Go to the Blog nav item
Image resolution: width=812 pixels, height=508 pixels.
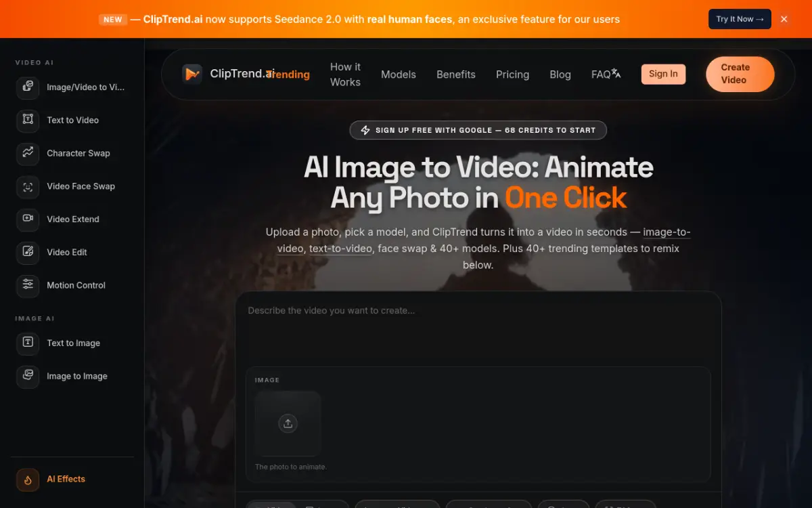click(560, 75)
